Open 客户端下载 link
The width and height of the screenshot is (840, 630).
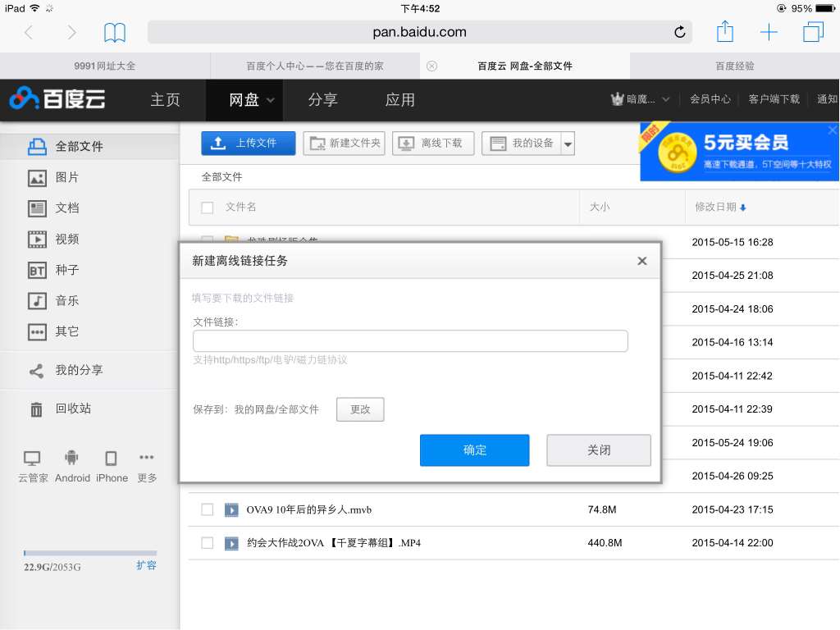(x=774, y=99)
